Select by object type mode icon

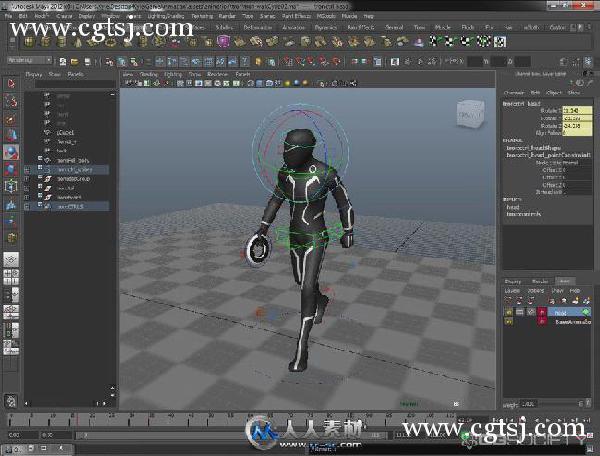[x=122, y=61]
